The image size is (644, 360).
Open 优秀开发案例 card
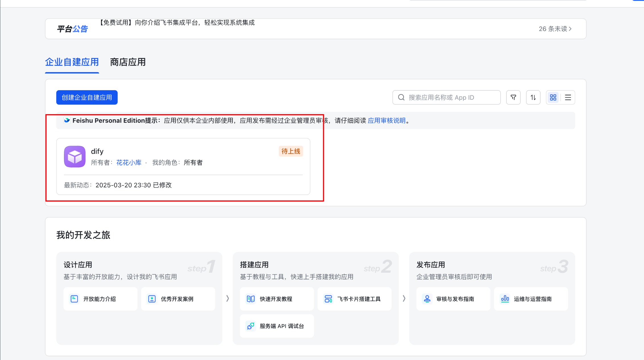click(x=178, y=299)
